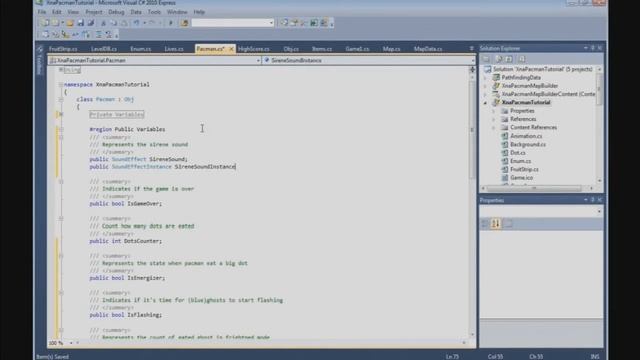Collapse the namespace XnaPacmanTutorial outline

61,84
